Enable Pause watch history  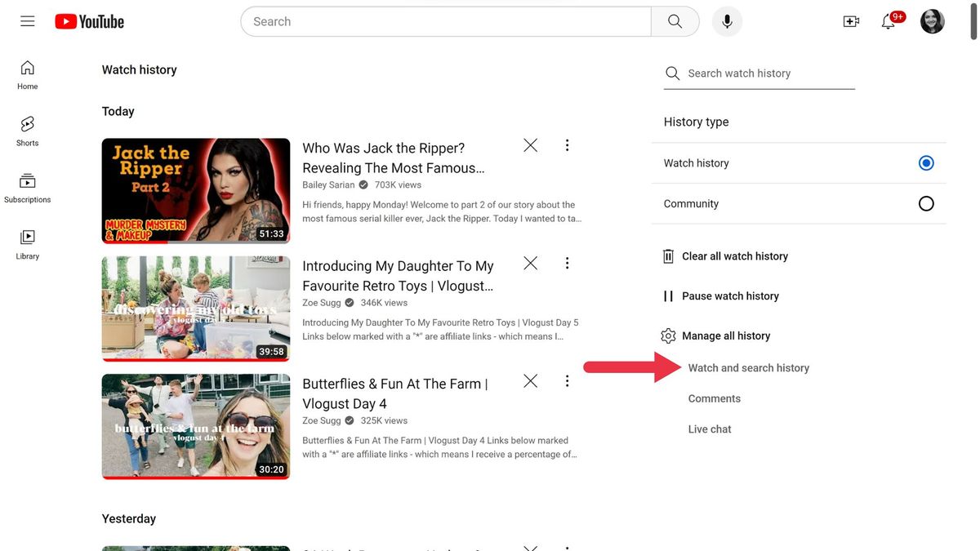[730, 295]
